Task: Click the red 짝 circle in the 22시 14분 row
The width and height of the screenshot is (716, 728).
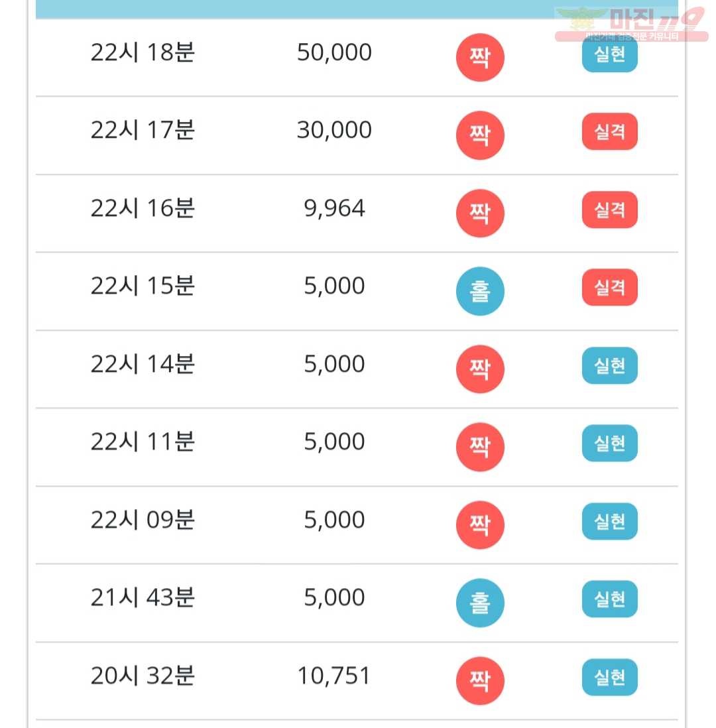Action: click(x=480, y=369)
